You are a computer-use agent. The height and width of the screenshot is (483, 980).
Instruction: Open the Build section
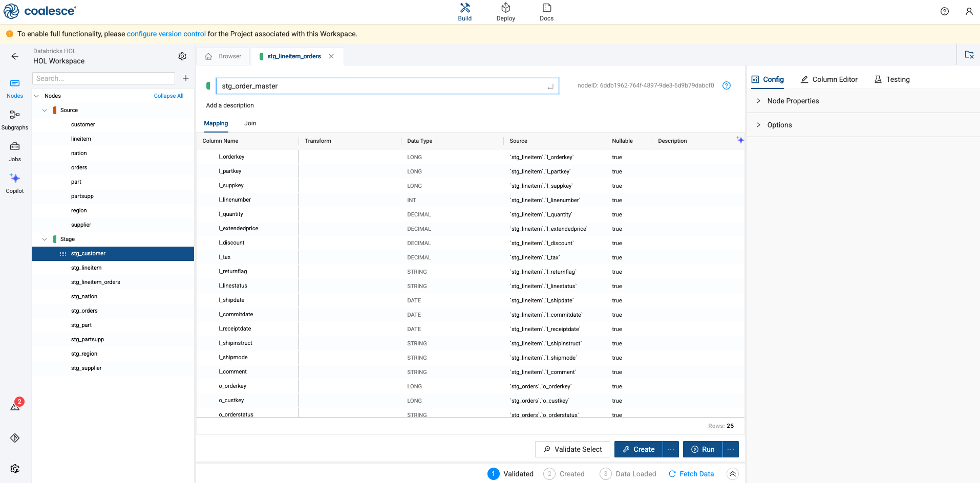click(x=465, y=12)
